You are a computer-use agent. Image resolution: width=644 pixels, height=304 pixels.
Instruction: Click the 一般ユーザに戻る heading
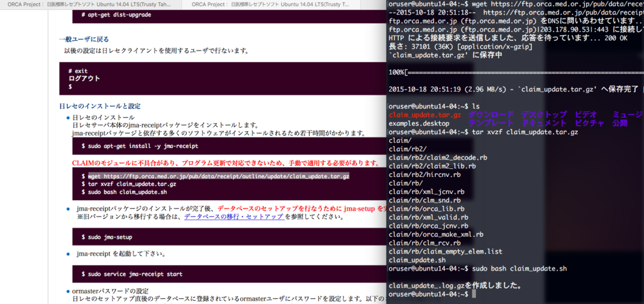[x=84, y=40]
